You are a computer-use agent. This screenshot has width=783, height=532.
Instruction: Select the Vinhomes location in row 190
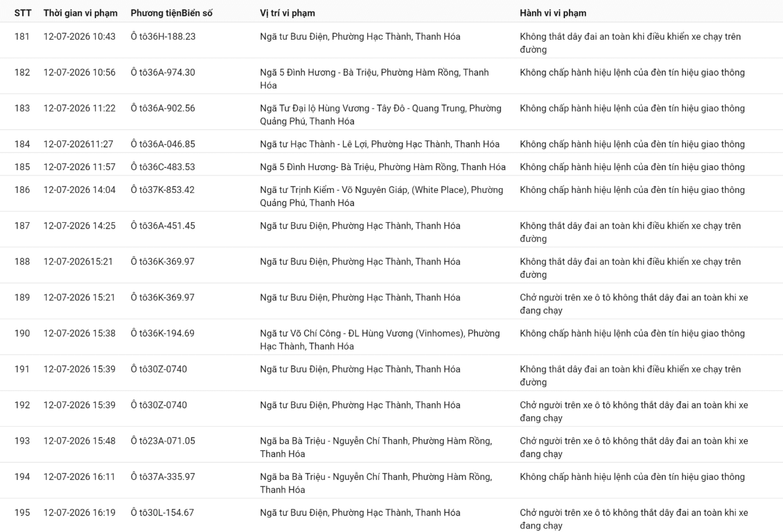click(380, 339)
